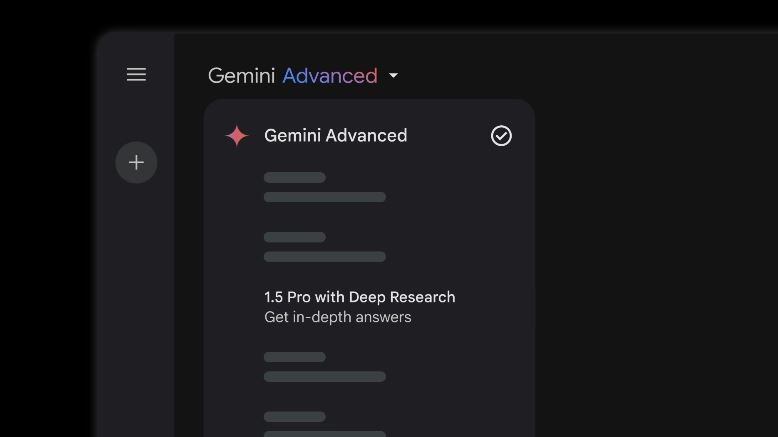Choose 1.5 Pro with Deep Research

(359, 297)
